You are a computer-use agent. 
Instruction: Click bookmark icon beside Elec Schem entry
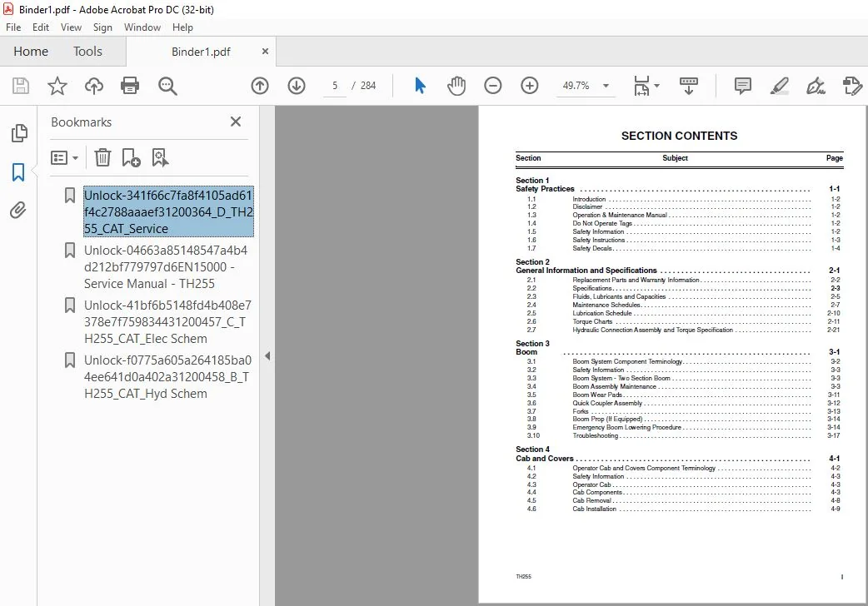[x=70, y=305]
